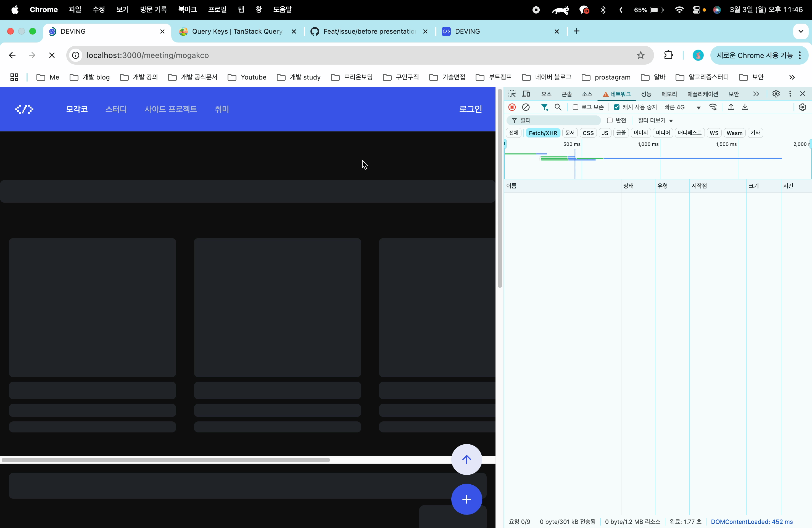812x528 pixels.
Task: Click the horizontal page scrollbar
Action: coord(165,460)
